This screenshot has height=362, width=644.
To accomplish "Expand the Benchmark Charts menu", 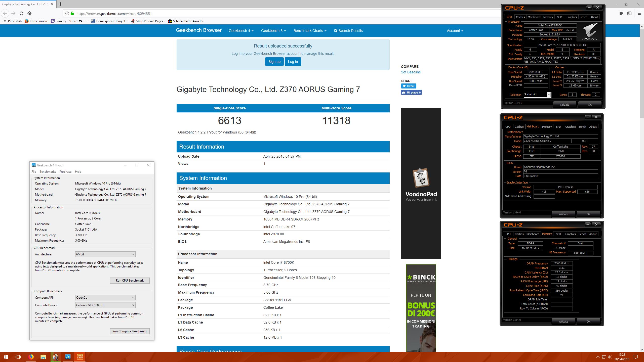I will (310, 31).
